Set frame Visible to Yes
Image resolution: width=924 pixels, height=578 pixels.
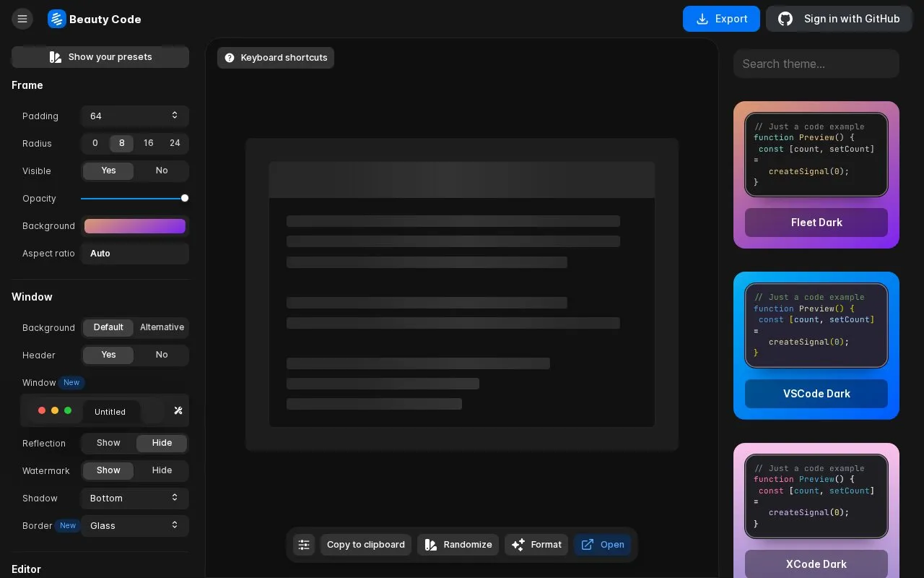(108, 171)
